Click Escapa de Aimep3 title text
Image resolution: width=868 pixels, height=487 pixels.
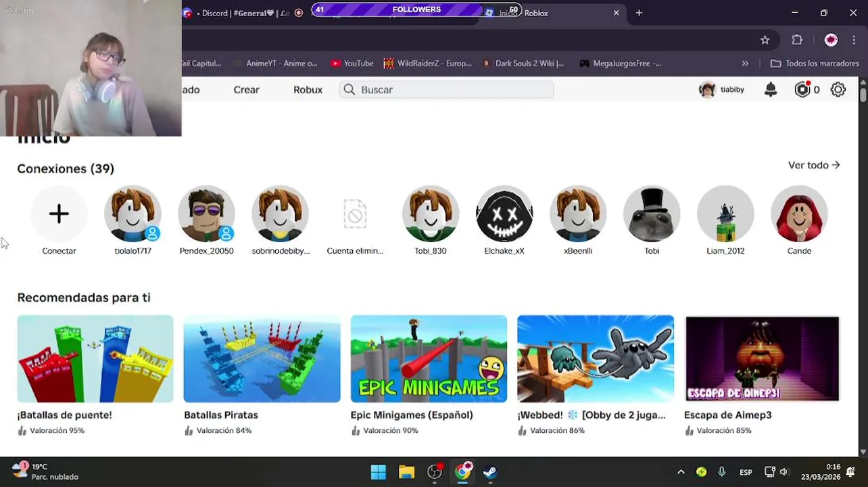[x=727, y=415]
